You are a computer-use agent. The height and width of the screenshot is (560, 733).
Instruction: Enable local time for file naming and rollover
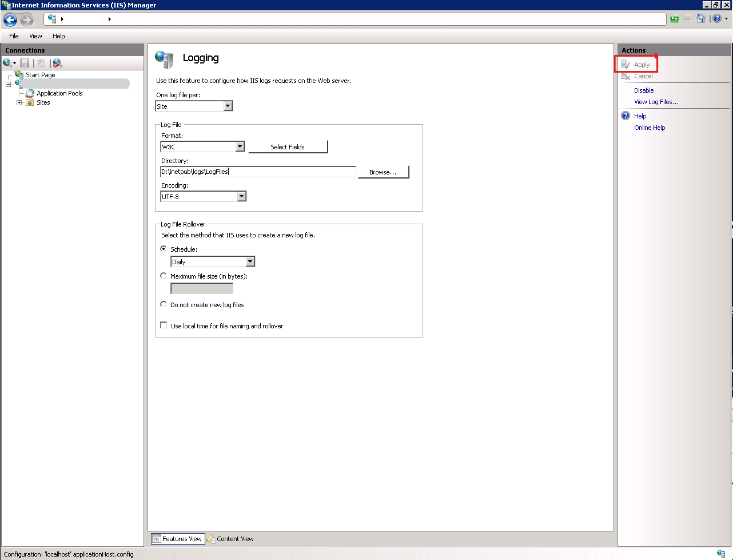pyautogui.click(x=164, y=325)
